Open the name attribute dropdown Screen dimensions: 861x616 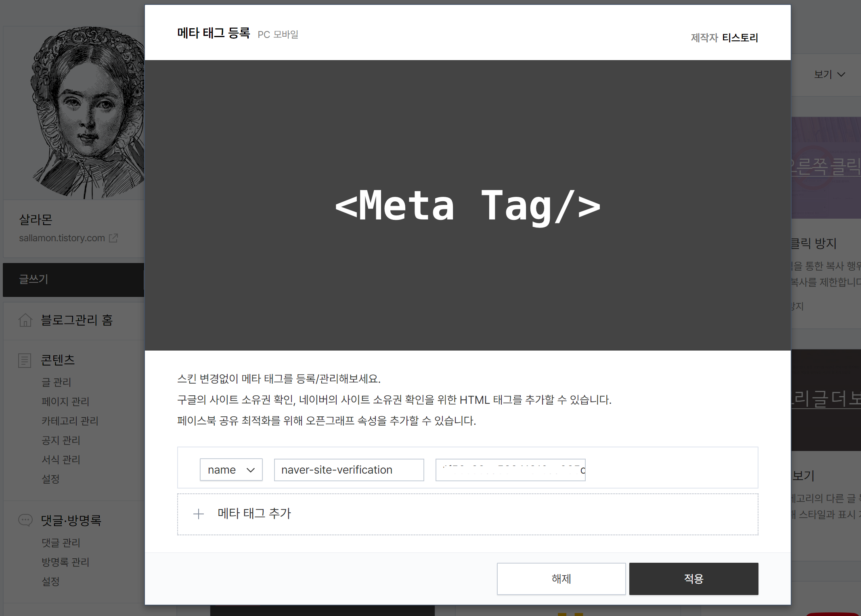pyautogui.click(x=231, y=470)
